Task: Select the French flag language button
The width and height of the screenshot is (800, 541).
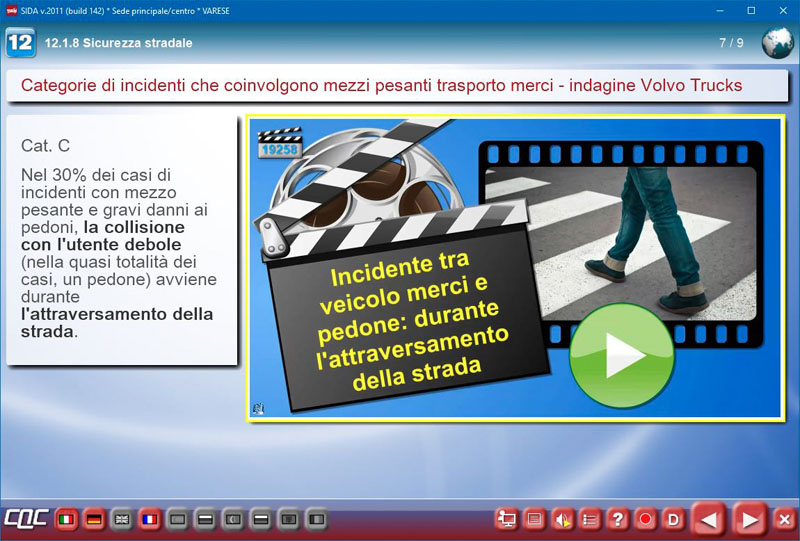Action: coord(150,520)
